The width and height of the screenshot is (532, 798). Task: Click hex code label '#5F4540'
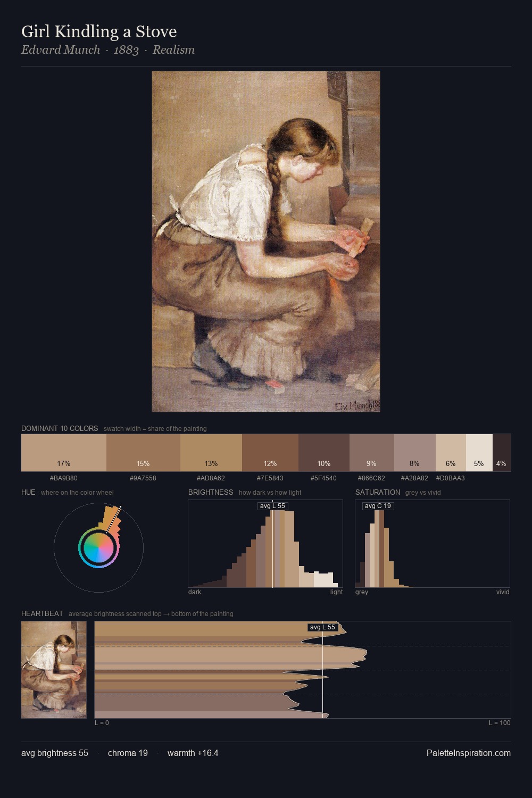[324, 478]
